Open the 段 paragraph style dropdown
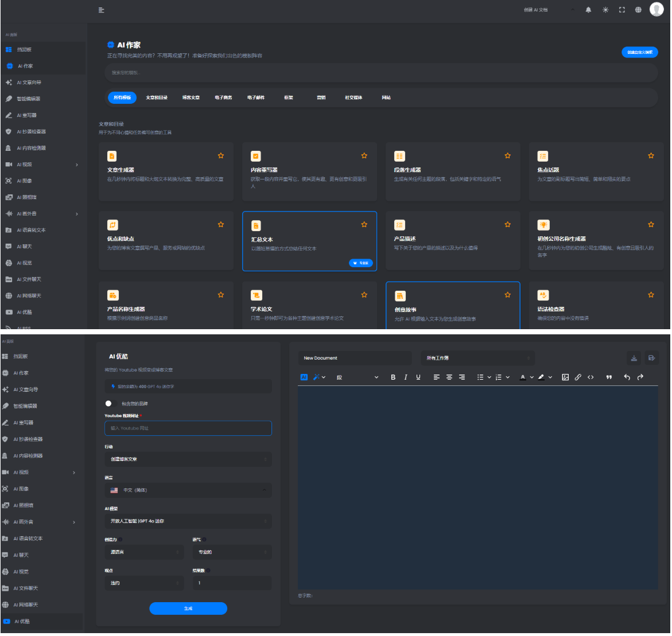Screen dimensions: 672x636 tap(358, 377)
